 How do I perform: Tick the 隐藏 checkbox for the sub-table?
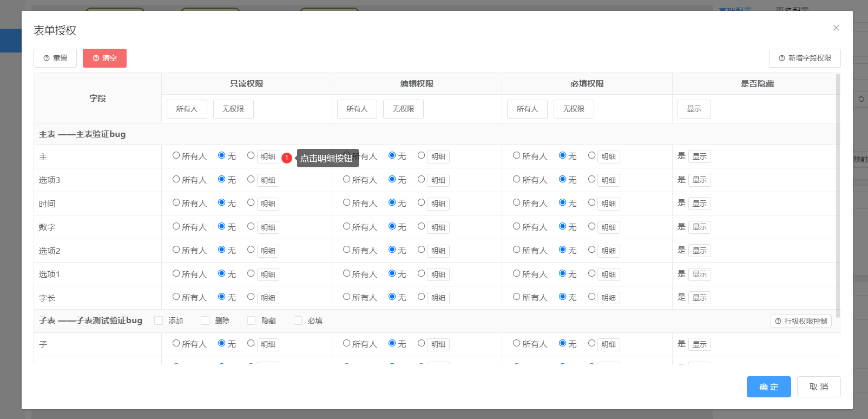click(252, 320)
